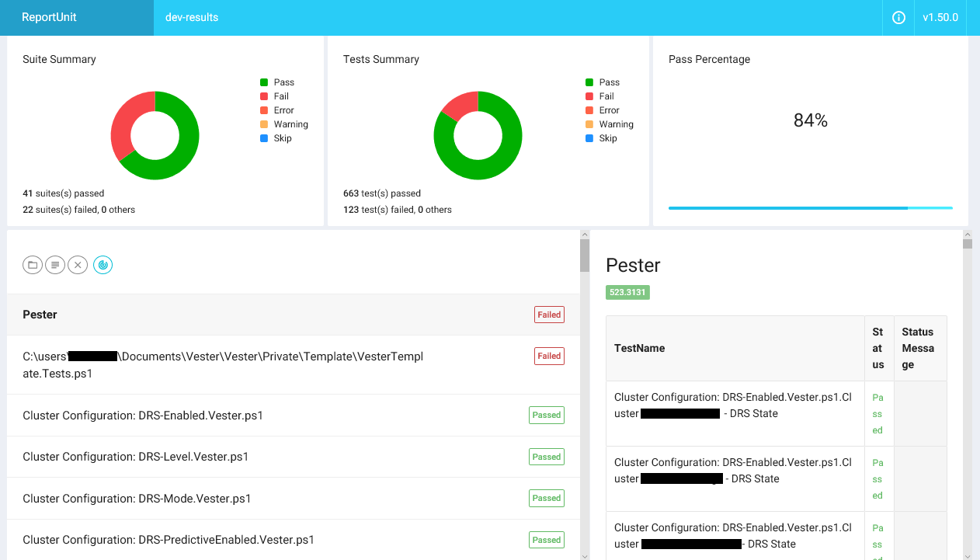Image resolution: width=980 pixels, height=560 pixels.
Task: Click the X icon to clear filters
Action: pos(78,265)
